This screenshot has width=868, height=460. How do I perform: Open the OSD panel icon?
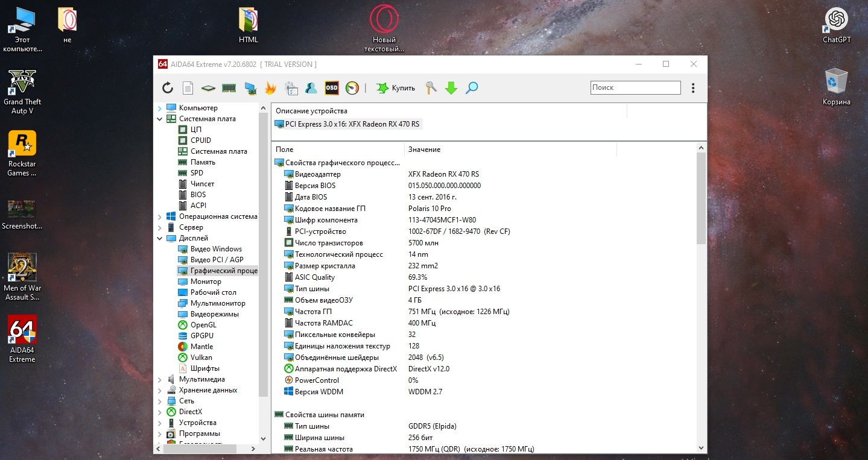332,88
